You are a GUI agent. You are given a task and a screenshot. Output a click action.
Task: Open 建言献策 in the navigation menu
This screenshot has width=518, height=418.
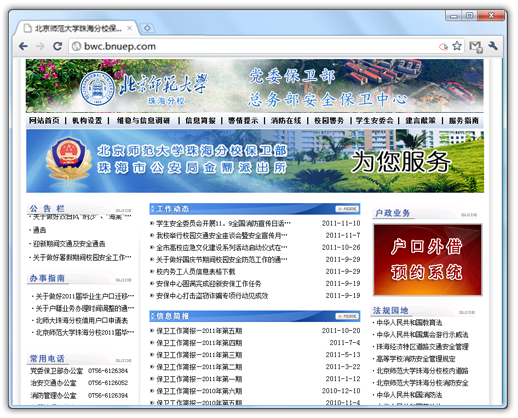[420, 120]
